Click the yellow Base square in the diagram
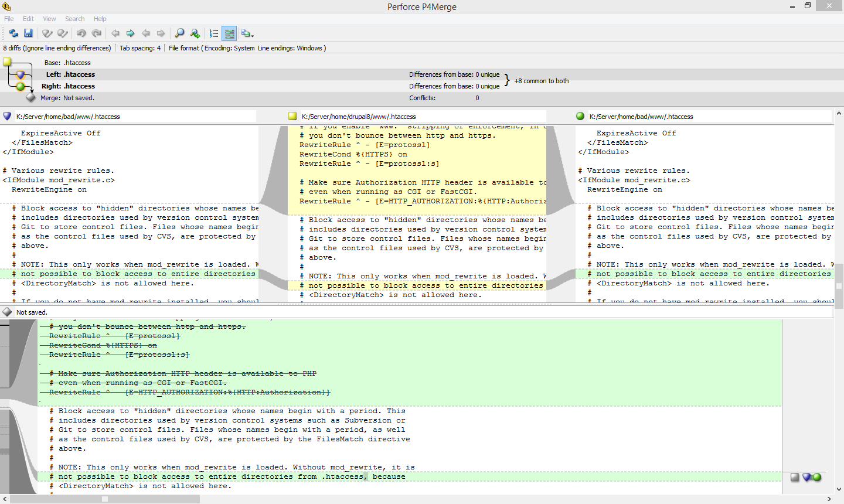This screenshot has width=844, height=504. click(x=7, y=62)
